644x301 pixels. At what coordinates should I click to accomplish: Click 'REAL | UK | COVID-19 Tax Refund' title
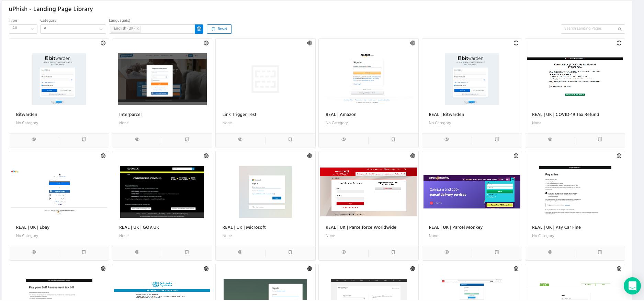coord(565,115)
